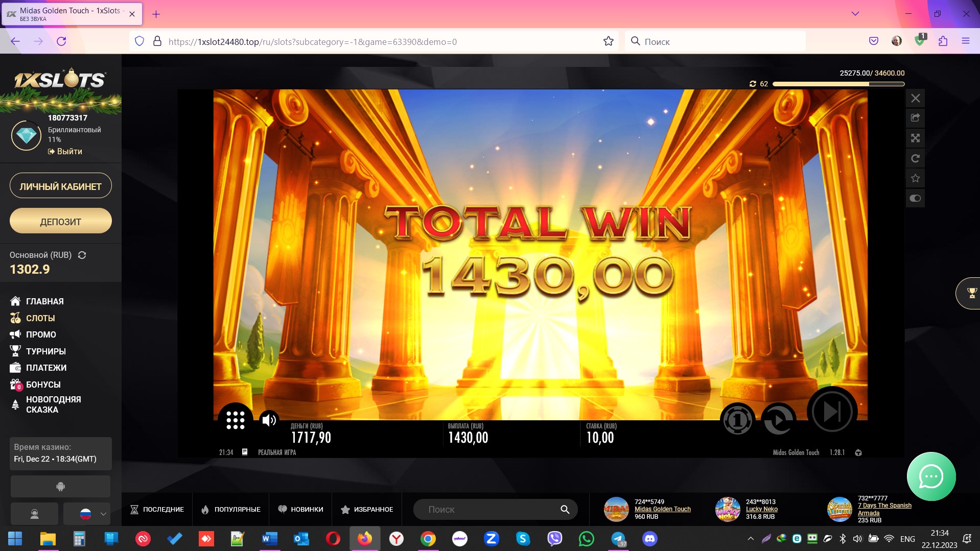Show site security padlock info
Screen dimensions: 980x551
157,41
